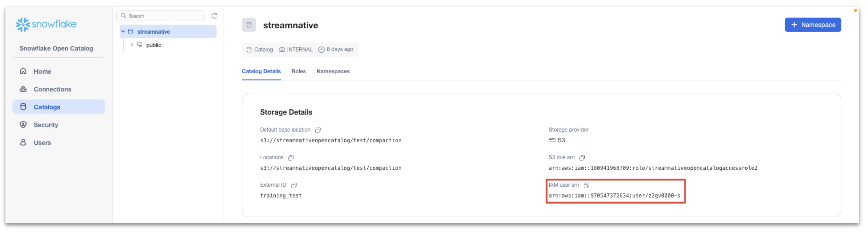This screenshot has width=868, height=232.
Task: Select the Connections sidebar icon
Action: 22,89
